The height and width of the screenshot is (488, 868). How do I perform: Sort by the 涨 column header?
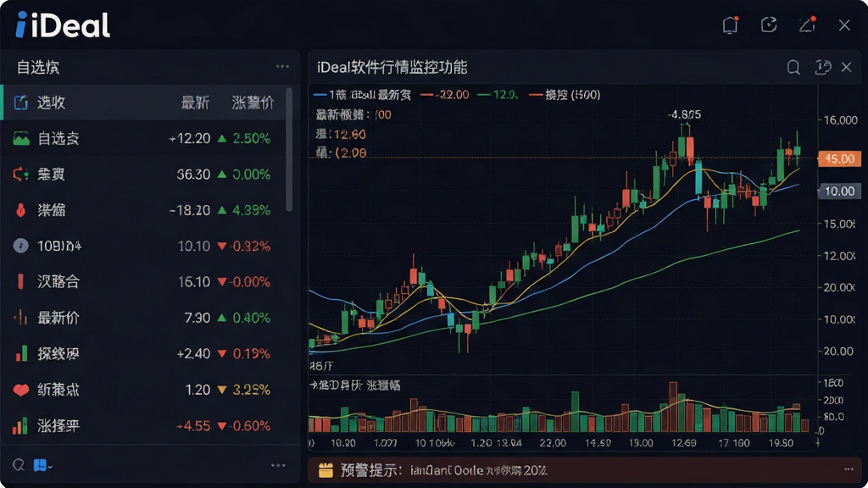[x=253, y=103]
